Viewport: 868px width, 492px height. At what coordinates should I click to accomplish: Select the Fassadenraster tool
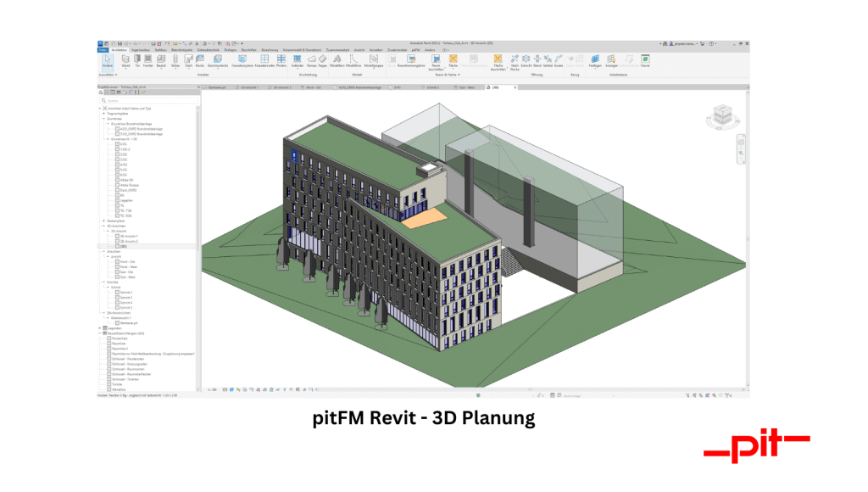click(x=264, y=61)
